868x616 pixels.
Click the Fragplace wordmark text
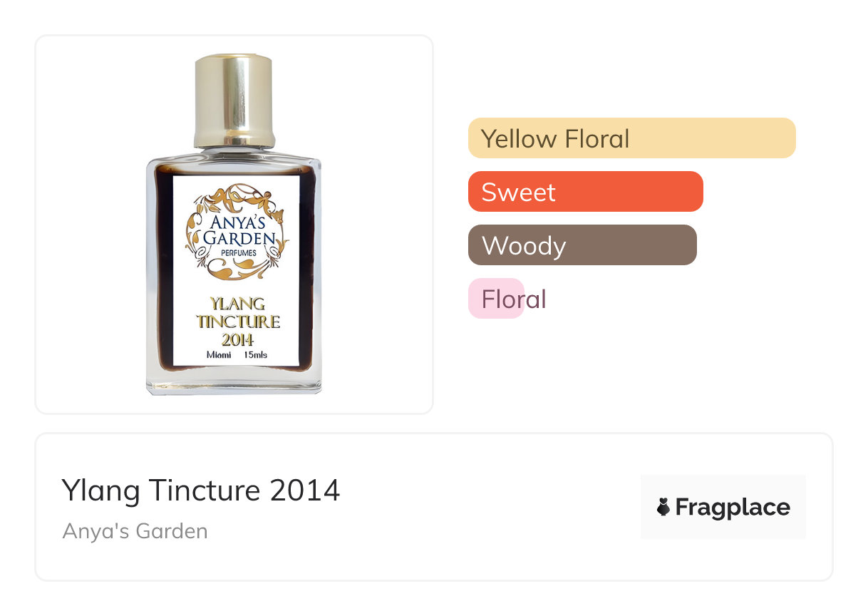point(733,508)
